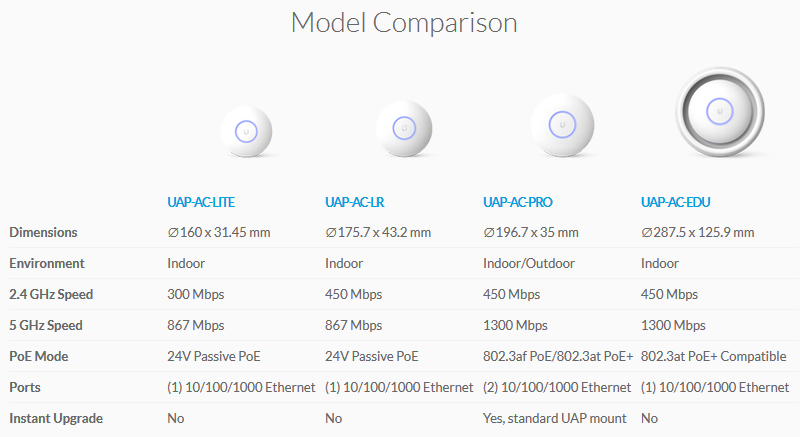Select the Ports row label
Image resolution: width=800 pixels, height=437 pixels.
25,388
